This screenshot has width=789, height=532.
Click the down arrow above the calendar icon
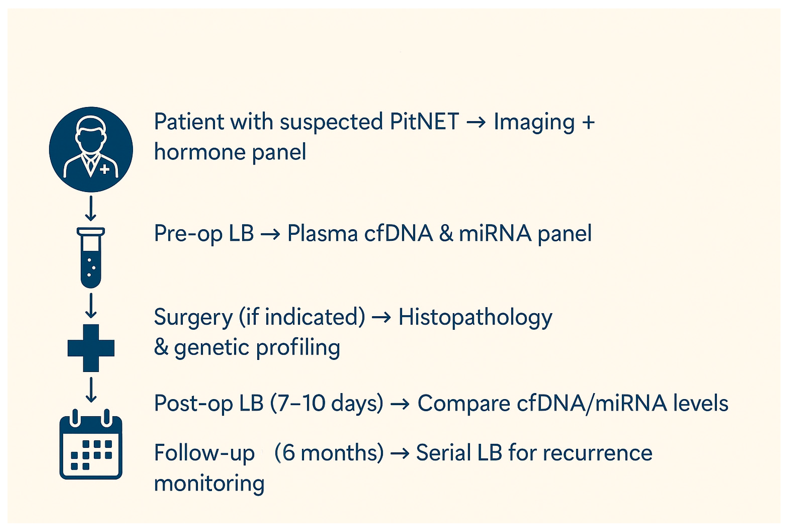(91, 390)
